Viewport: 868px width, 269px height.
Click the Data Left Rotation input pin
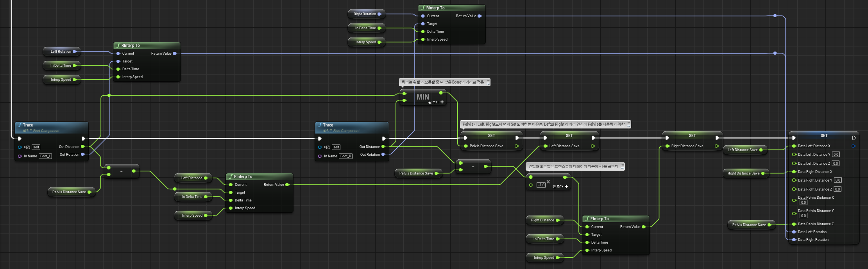coord(794,232)
